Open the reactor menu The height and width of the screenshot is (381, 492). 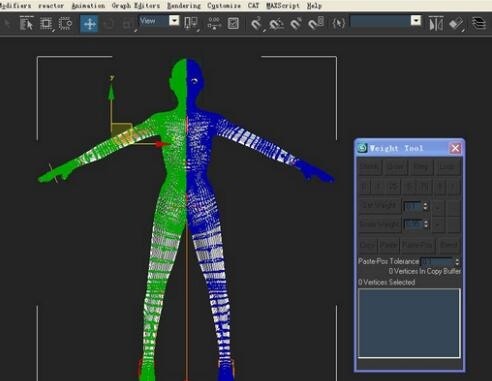(x=51, y=6)
